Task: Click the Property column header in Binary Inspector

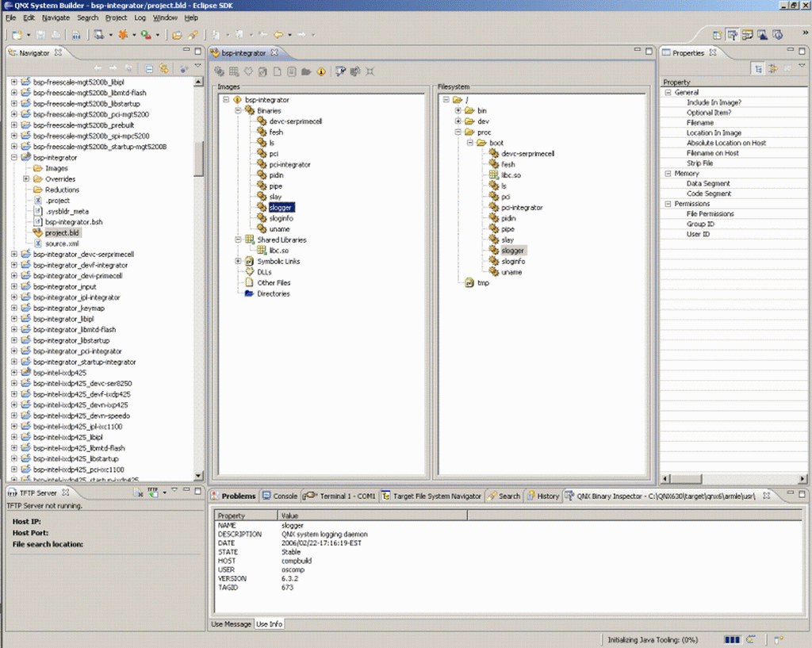Action: coord(247,516)
